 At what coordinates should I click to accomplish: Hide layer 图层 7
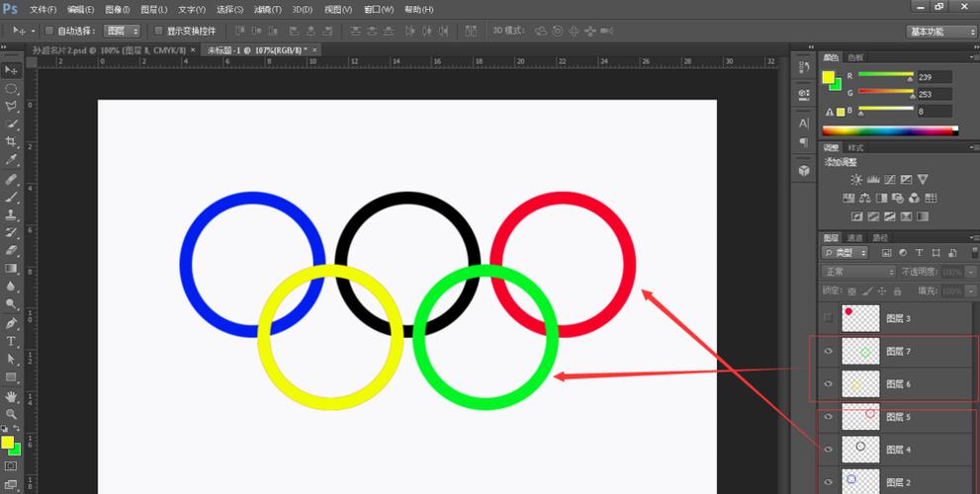point(828,352)
